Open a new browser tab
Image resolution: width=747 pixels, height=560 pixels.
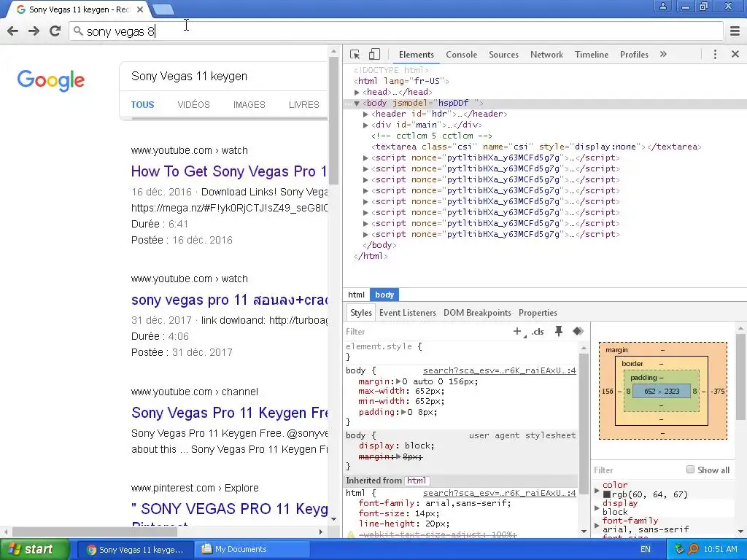point(163,9)
